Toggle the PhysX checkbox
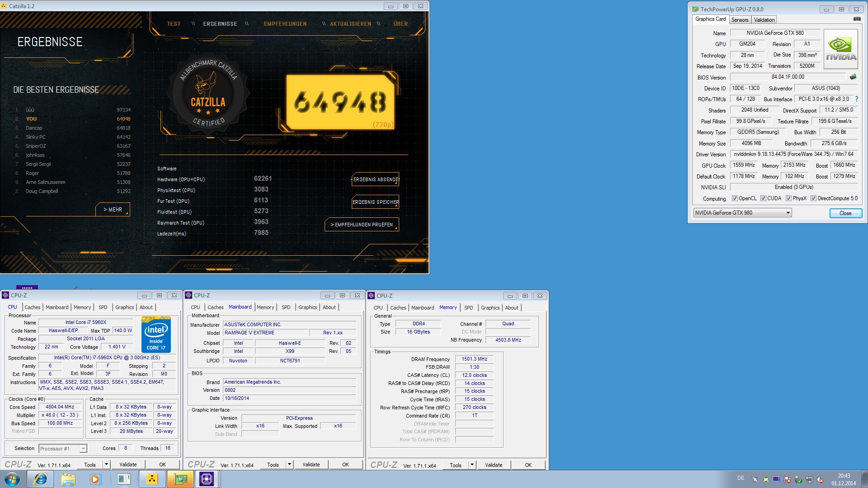 788,198
